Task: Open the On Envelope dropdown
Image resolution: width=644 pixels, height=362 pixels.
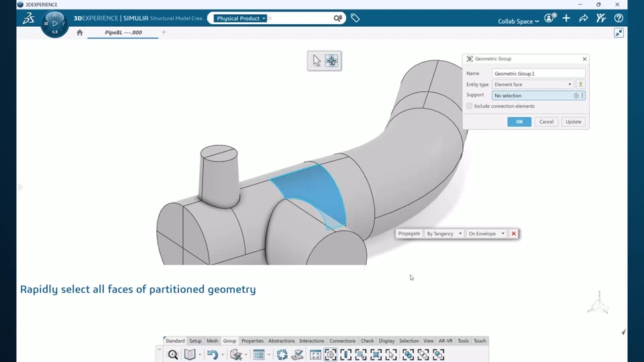Action: 486,233
